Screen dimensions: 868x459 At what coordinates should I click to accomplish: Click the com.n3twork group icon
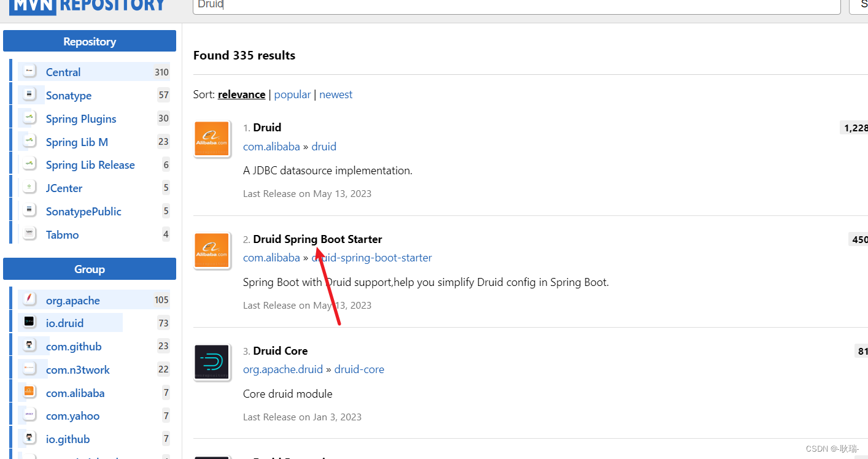click(x=29, y=369)
